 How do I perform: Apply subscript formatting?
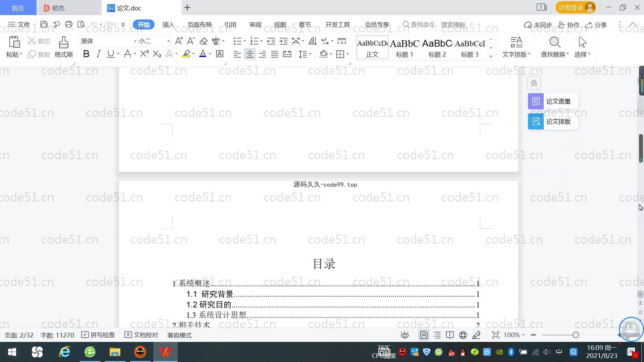point(157,54)
